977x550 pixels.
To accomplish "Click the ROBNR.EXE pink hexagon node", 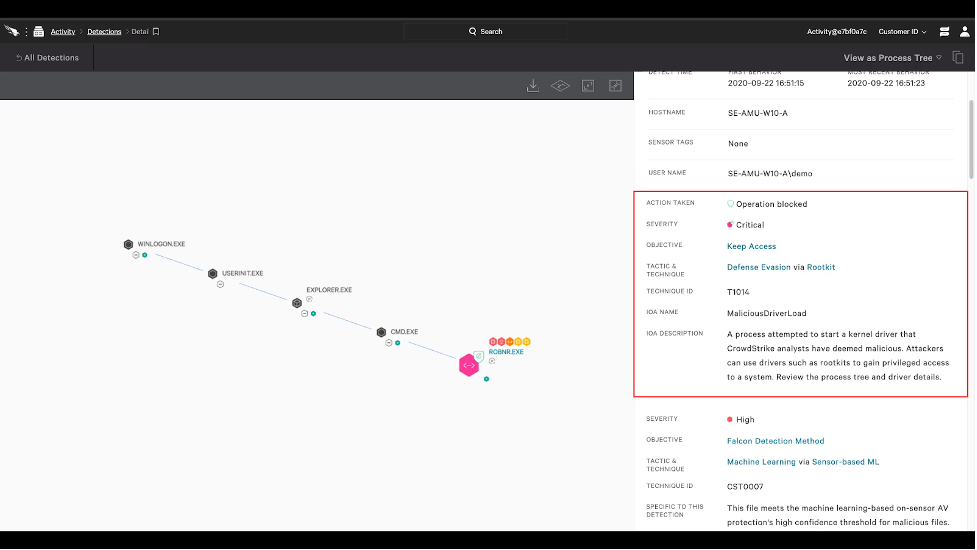I will point(468,365).
